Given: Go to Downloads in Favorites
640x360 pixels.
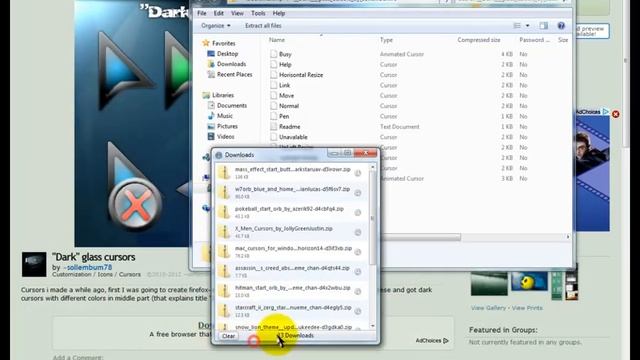Looking at the screenshot, I should 231,64.
